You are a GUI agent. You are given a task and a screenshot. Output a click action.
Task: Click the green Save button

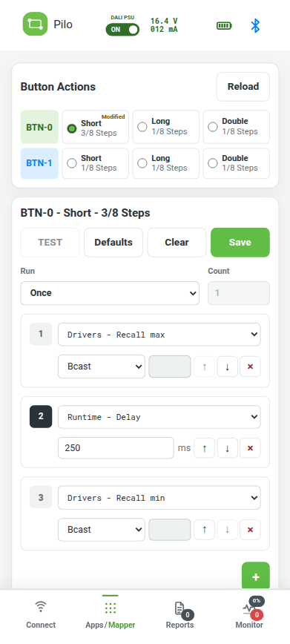pyautogui.click(x=240, y=243)
